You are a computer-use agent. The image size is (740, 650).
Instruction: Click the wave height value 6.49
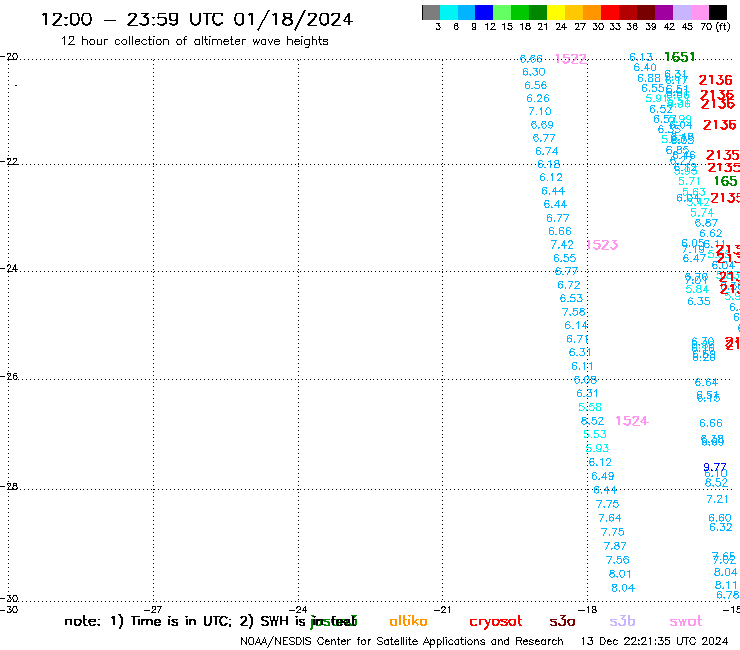pyautogui.click(x=603, y=476)
